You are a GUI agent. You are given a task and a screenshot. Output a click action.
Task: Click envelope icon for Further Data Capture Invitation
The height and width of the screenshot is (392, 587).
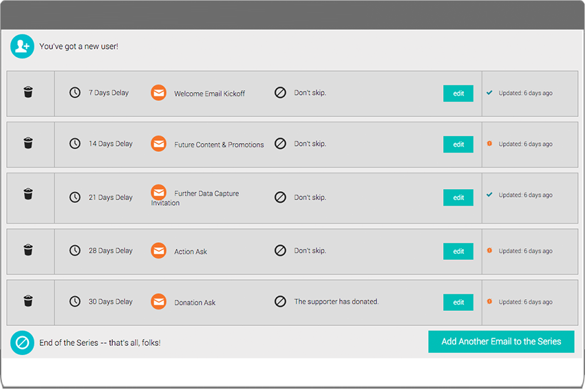pos(159,193)
